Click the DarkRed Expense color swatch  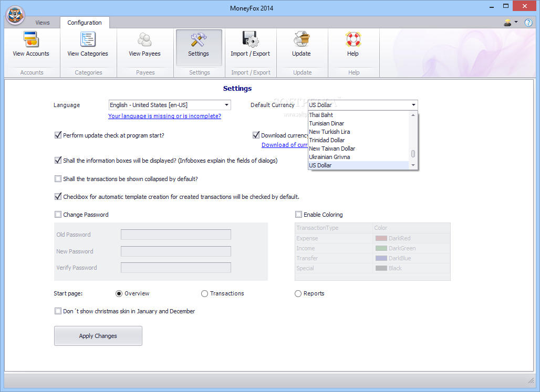point(381,238)
